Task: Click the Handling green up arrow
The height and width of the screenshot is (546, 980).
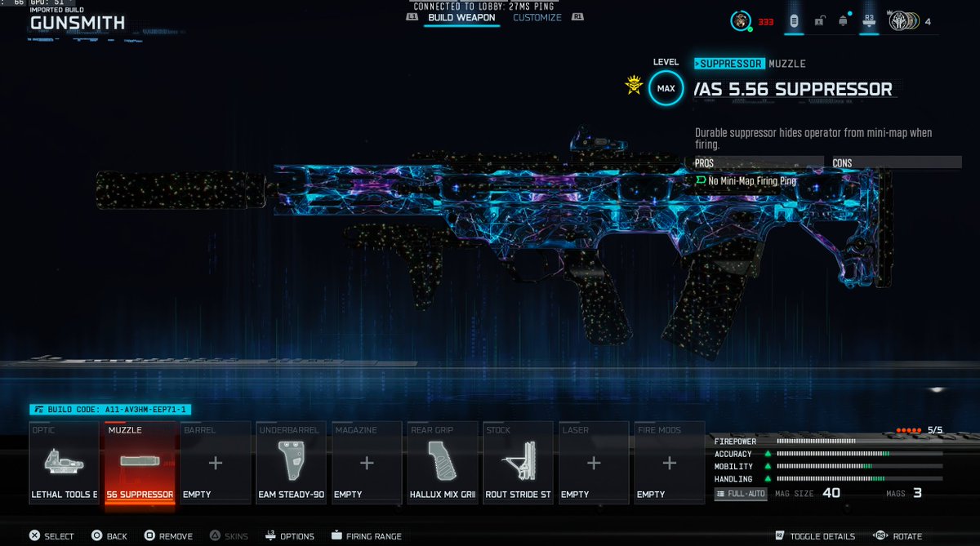Action: point(768,479)
